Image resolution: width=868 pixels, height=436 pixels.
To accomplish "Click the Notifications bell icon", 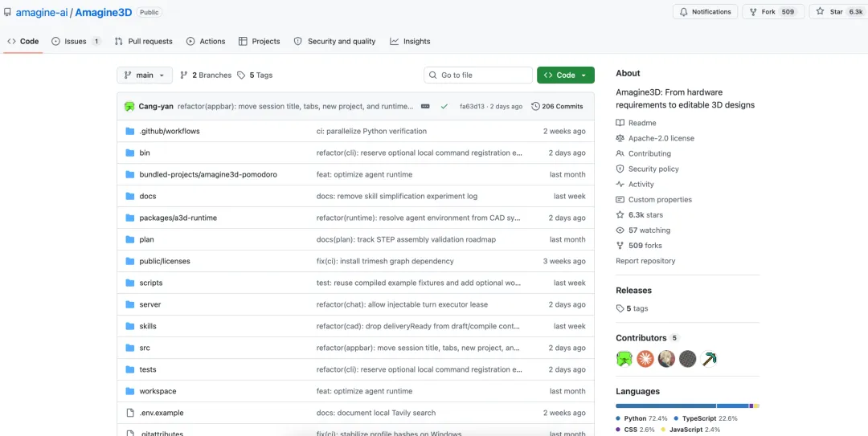I will click(x=684, y=11).
